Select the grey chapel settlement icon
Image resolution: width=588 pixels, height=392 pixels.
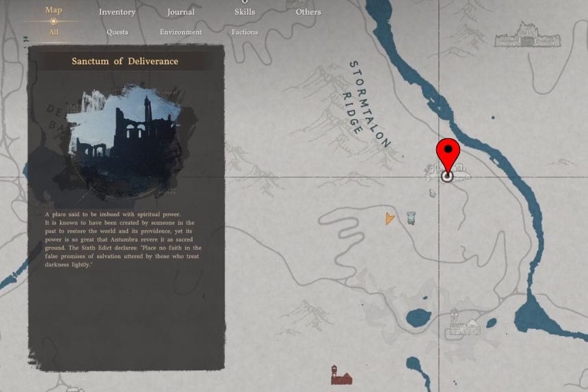point(463,324)
